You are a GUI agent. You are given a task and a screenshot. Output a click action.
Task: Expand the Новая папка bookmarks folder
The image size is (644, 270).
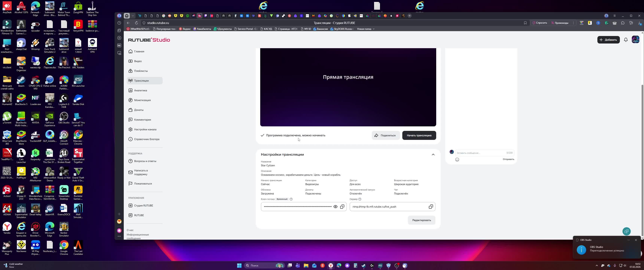point(365,29)
